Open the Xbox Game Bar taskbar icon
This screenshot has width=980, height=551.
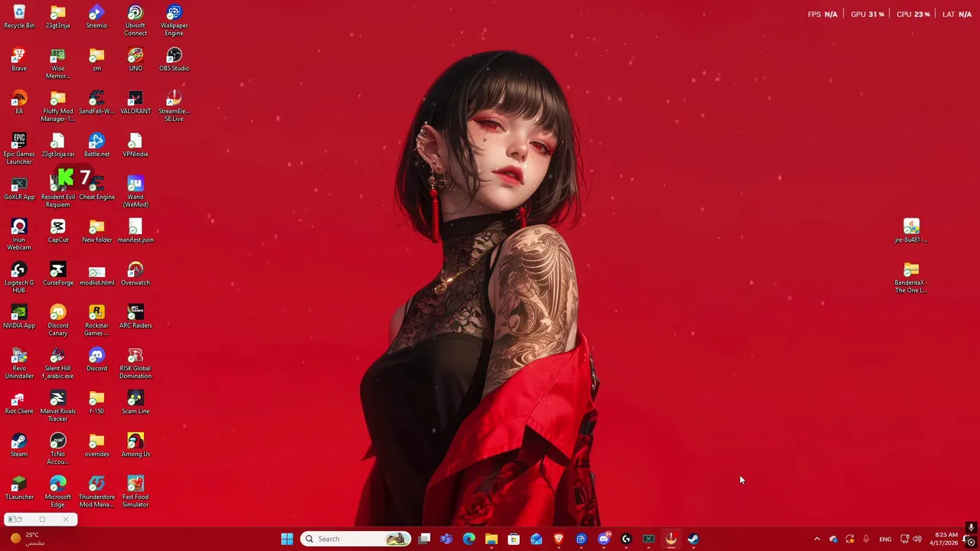[x=648, y=539]
